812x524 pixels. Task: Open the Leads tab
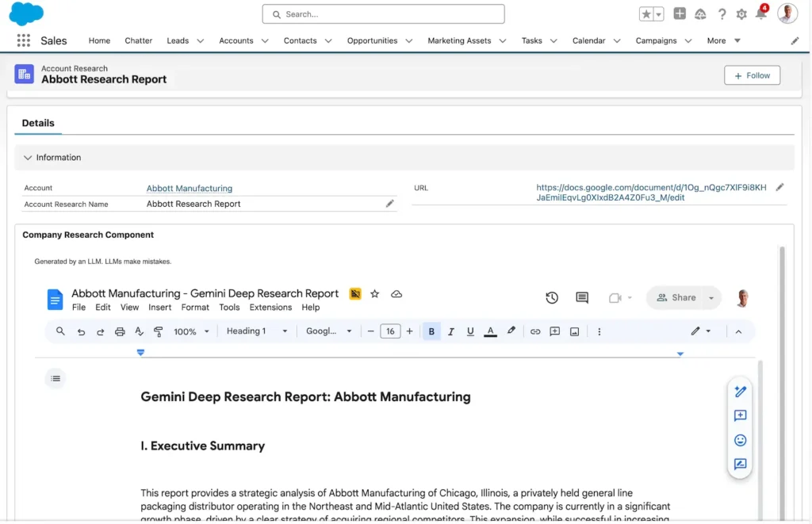coord(178,40)
